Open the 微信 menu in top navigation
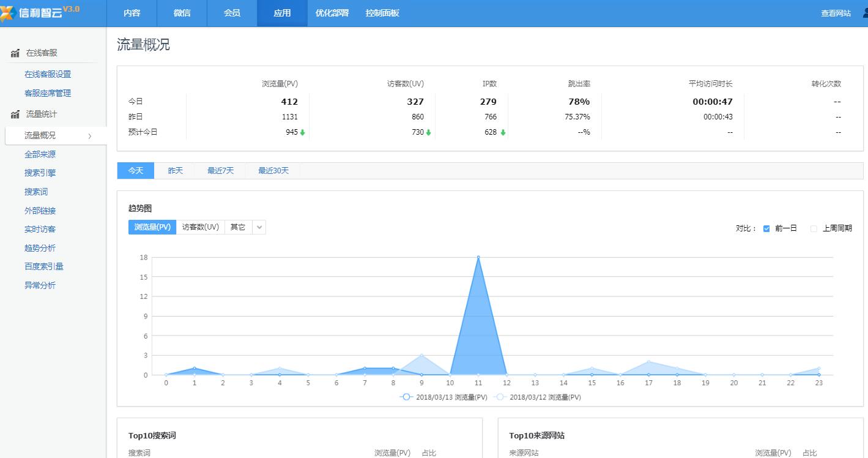This screenshot has width=868, height=458. click(182, 13)
